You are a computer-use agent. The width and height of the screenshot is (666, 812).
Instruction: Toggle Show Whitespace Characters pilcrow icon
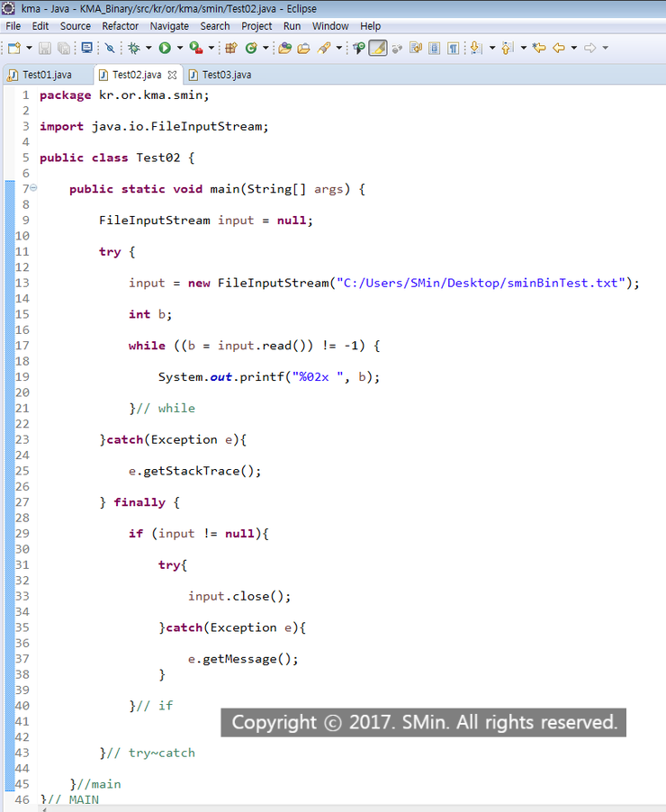coord(453,48)
